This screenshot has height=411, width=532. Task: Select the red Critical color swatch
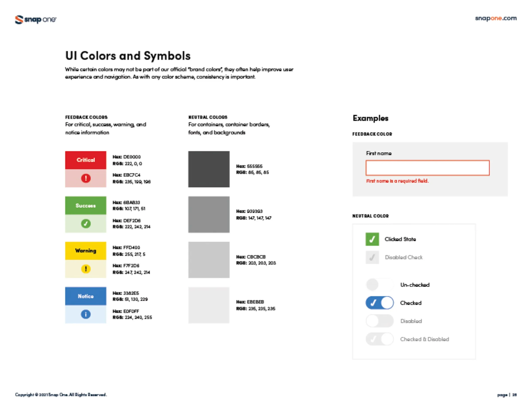point(86,160)
